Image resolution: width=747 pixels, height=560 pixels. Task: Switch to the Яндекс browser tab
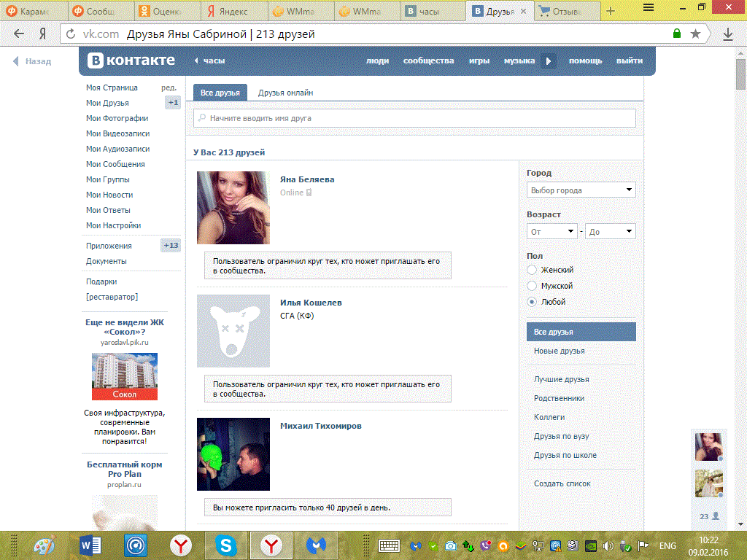point(233,11)
